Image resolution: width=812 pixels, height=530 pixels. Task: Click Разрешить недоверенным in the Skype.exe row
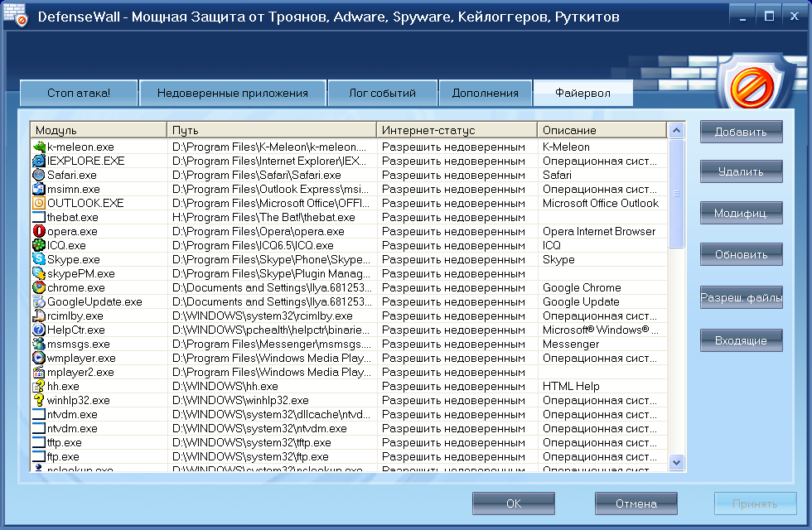pos(453,259)
